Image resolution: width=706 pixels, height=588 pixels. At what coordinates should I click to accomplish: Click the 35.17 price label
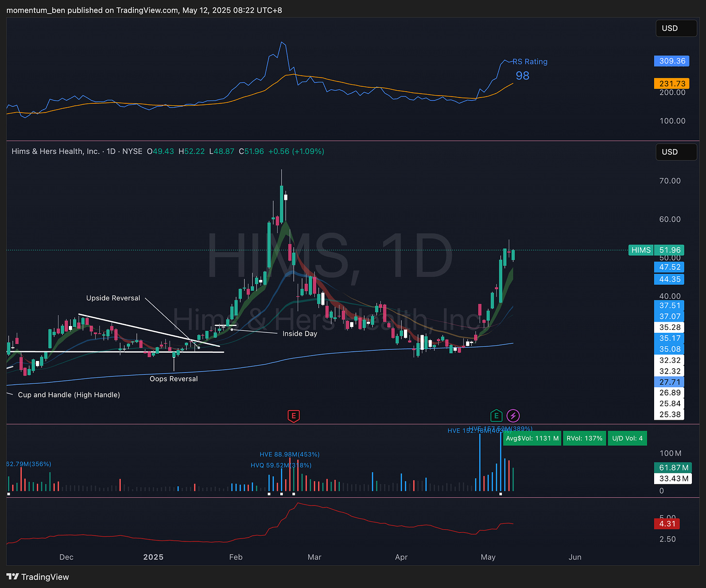669,338
